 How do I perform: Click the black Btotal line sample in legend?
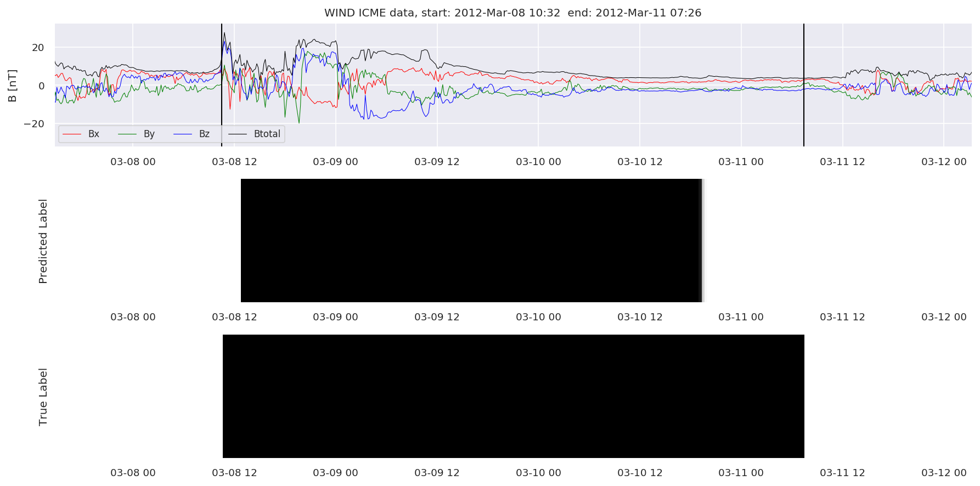coord(238,134)
